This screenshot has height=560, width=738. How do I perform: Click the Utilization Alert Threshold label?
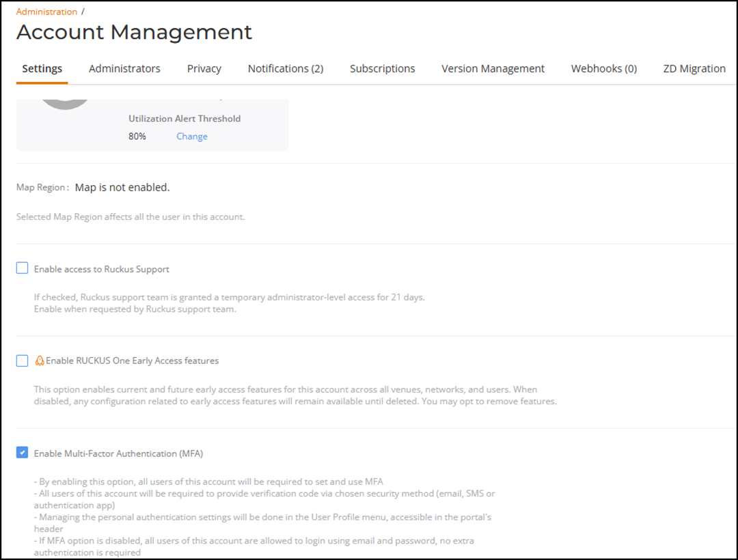tap(184, 119)
